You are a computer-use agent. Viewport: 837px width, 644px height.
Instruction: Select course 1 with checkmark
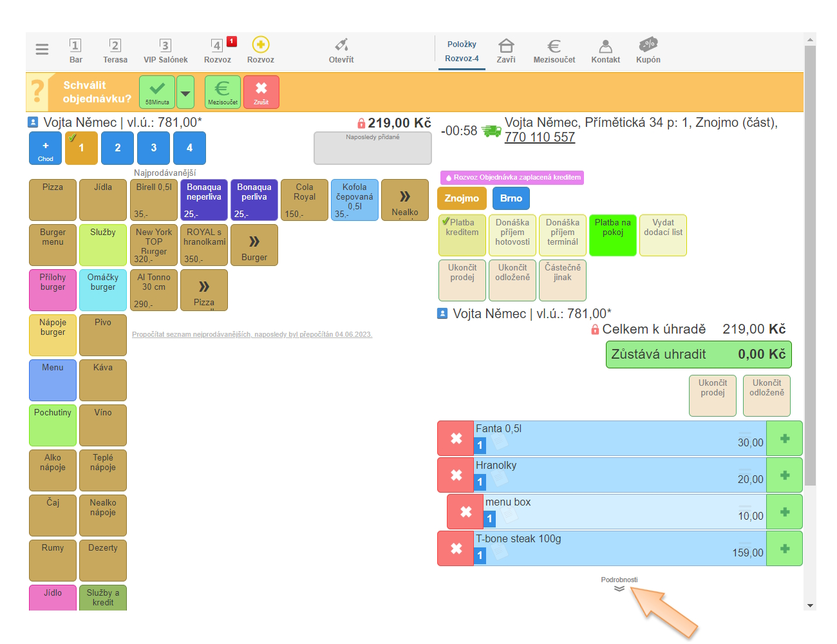pos(81,148)
